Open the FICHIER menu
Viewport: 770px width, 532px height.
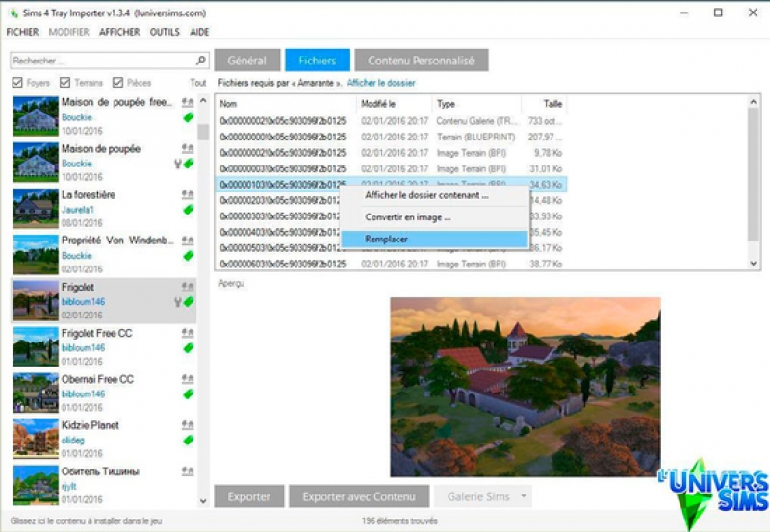(22, 32)
